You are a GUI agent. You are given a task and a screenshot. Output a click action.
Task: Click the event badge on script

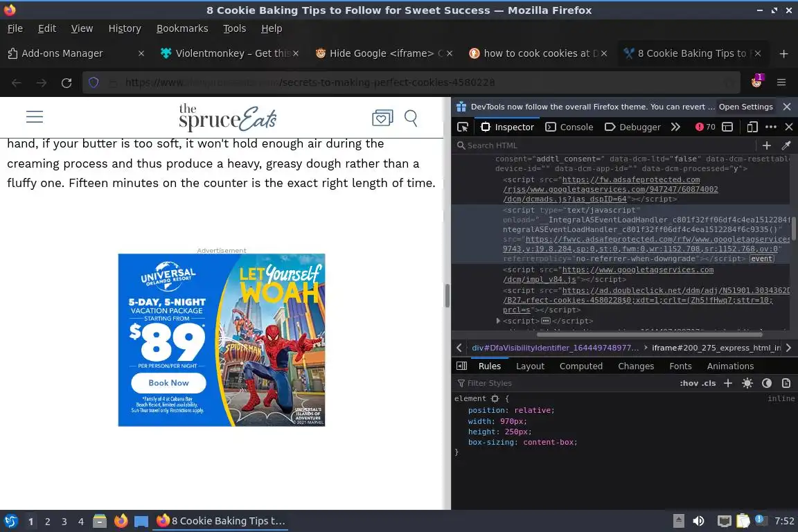pyautogui.click(x=762, y=258)
